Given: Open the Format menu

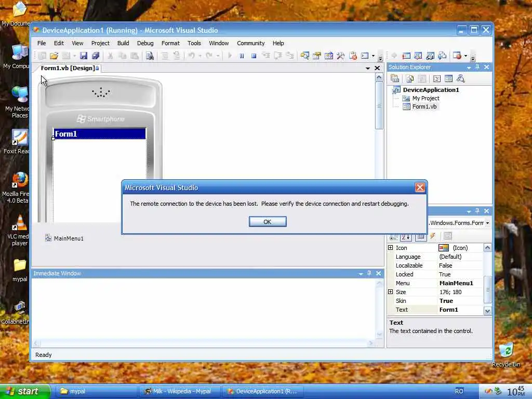Looking at the screenshot, I should 170,43.
